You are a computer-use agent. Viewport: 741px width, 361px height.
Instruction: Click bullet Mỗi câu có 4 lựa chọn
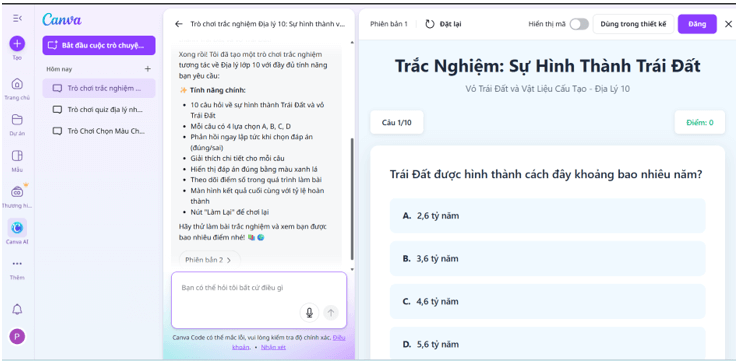241,126
